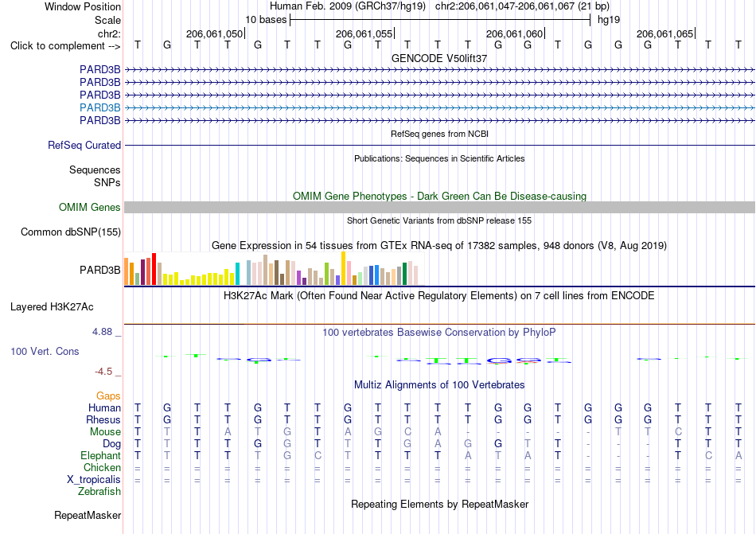This screenshot has width=756, height=534.
Task: Open '100 vertebrates Basewise Conservation by PhyloP' title
Action: click(x=439, y=332)
